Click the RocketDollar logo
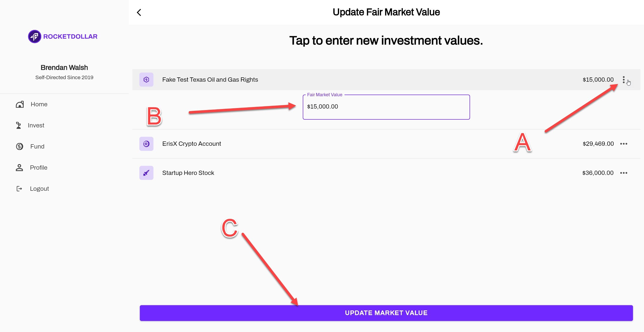Viewport: 644px width, 332px height. pos(63,36)
